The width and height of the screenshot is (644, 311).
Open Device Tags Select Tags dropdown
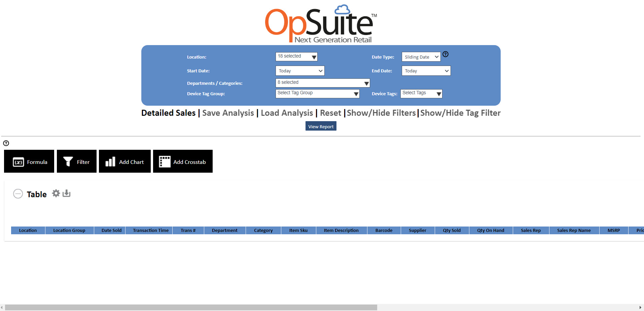point(421,94)
